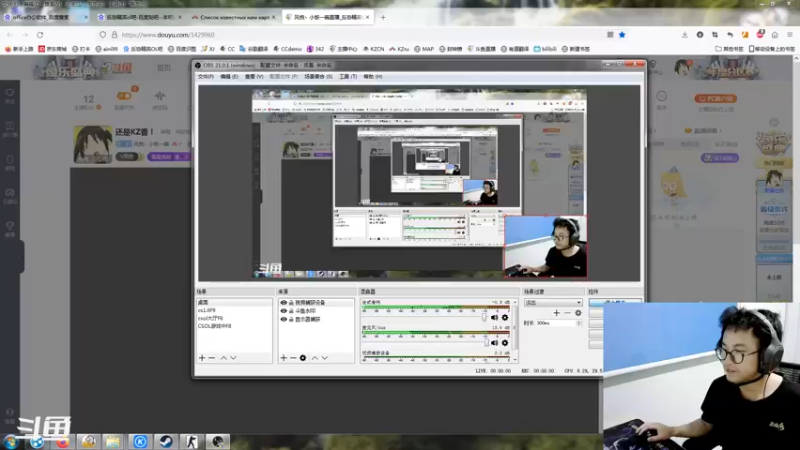Image resolution: width=800 pixels, height=450 pixels.
Task: Add a new source with the Sources plus button
Action: (x=284, y=358)
